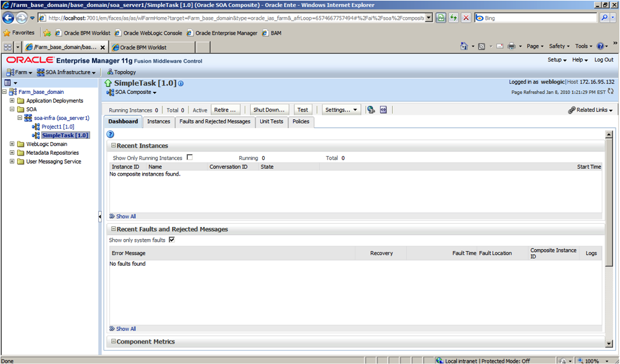Open the SimpleTask information icon
The image size is (620, 364).
coord(181,84)
